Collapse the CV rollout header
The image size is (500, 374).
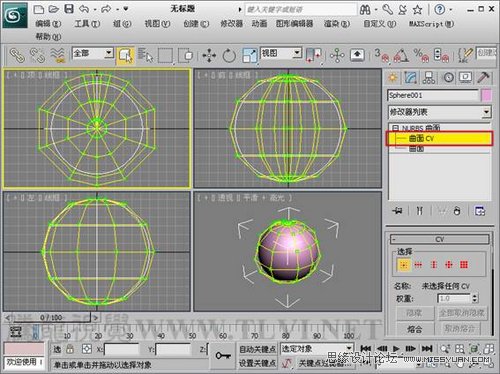pyautogui.click(x=440, y=239)
